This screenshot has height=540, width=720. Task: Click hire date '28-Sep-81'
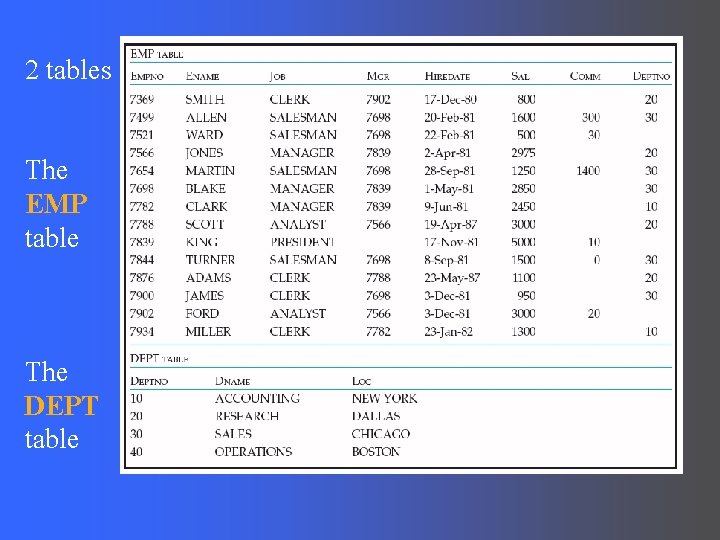pyautogui.click(x=449, y=171)
